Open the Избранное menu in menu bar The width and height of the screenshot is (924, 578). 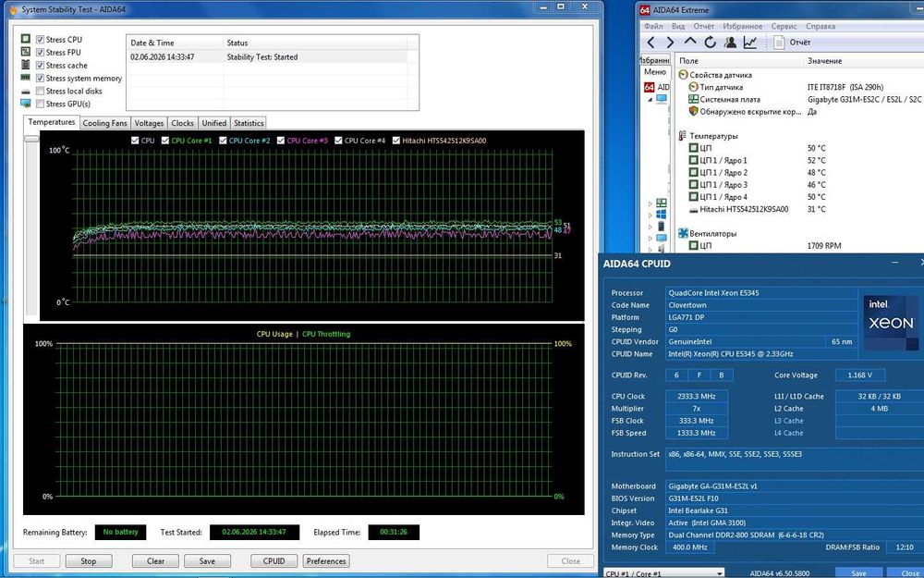(x=743, y=26)
